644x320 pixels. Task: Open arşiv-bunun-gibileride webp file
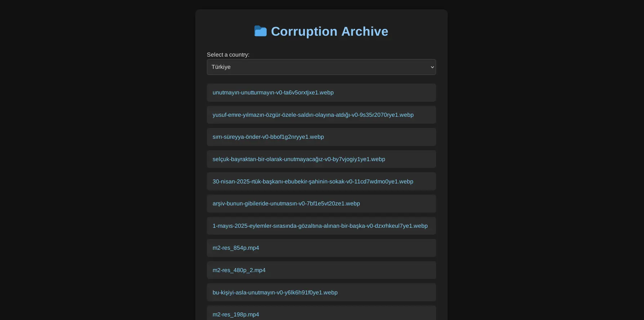pos(286,204)
